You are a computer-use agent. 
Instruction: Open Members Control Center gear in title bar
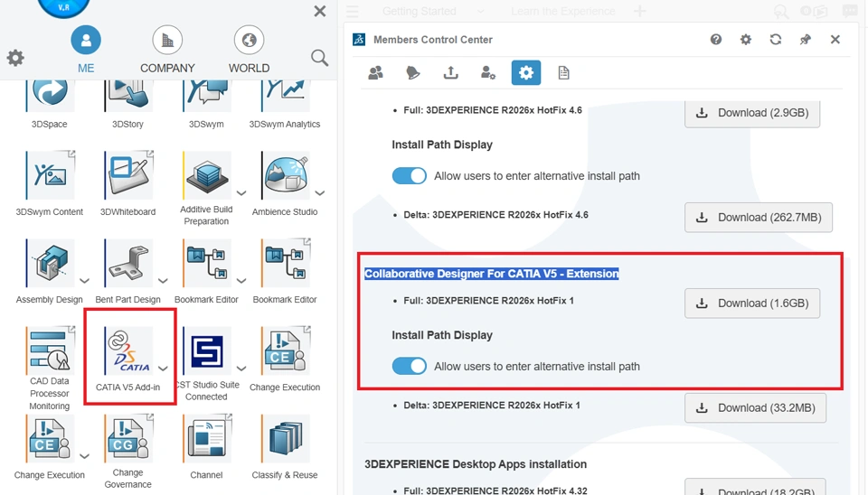click(746, 39)
